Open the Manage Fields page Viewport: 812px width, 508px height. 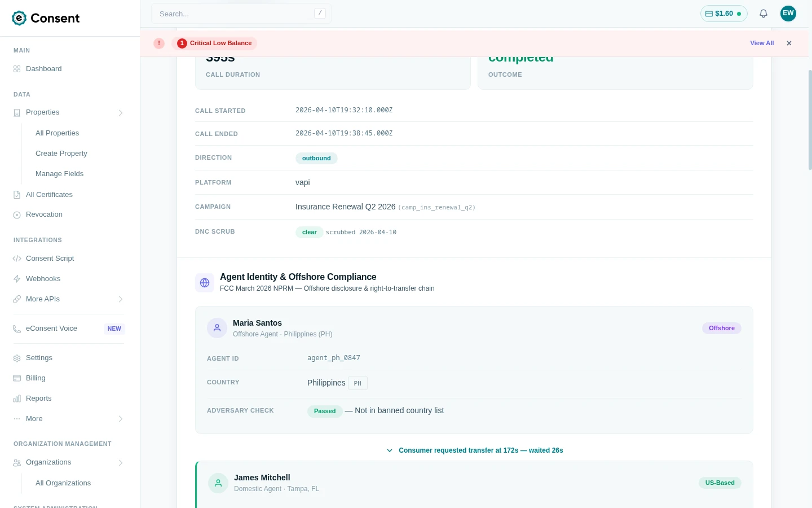[59, 173]
